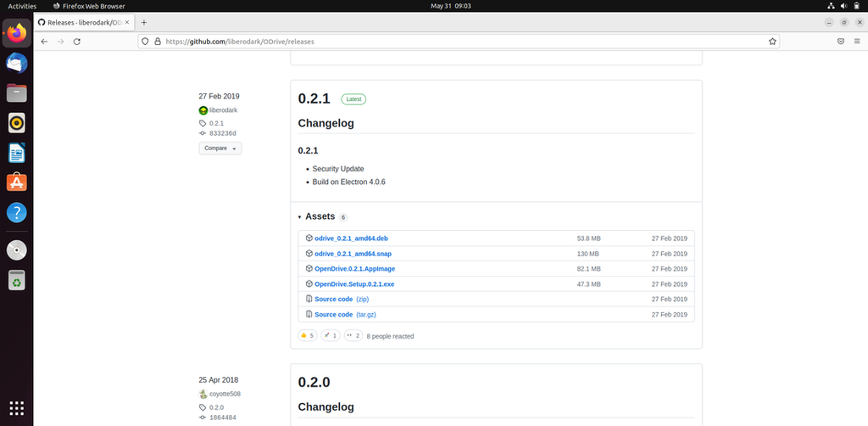The image size is (868, 426).
Task: Download odrive_0.2.1_amd64.deb
Action: [x=351, y=238]
